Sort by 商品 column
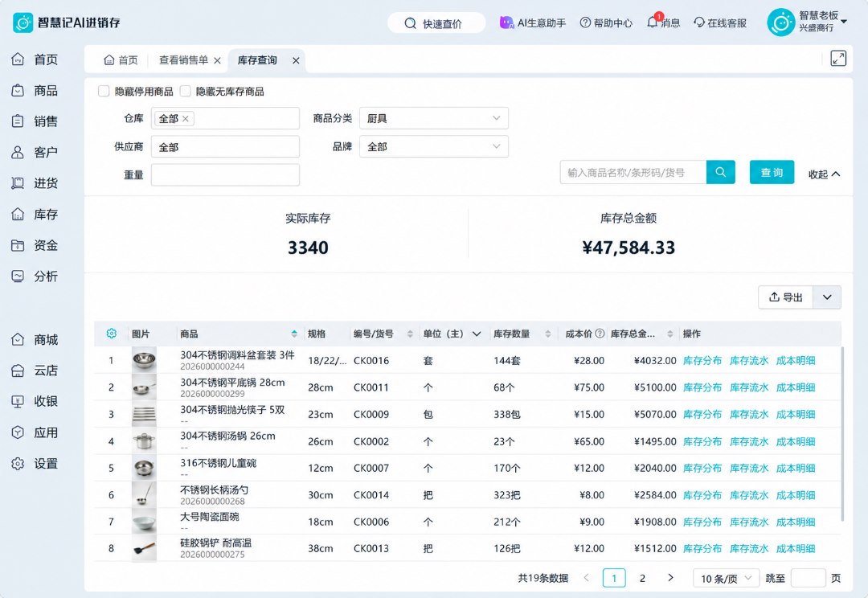The height and width of the screenshot is (598, 868). 294,334
